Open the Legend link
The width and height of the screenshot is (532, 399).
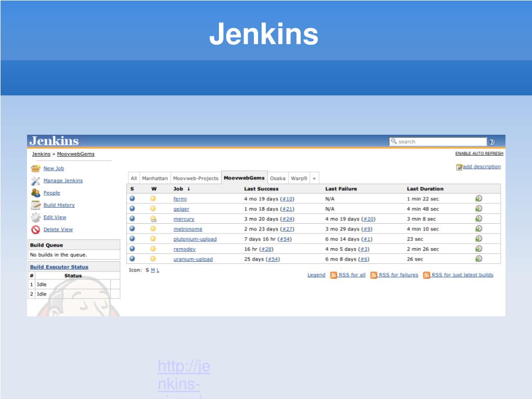(316, 275)
